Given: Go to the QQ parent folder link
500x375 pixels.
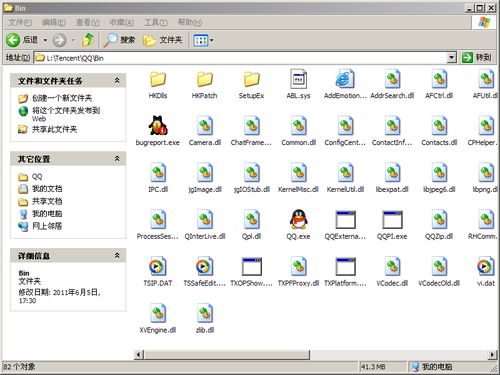Looking at the screenshot, I should (x=37, y=176).
